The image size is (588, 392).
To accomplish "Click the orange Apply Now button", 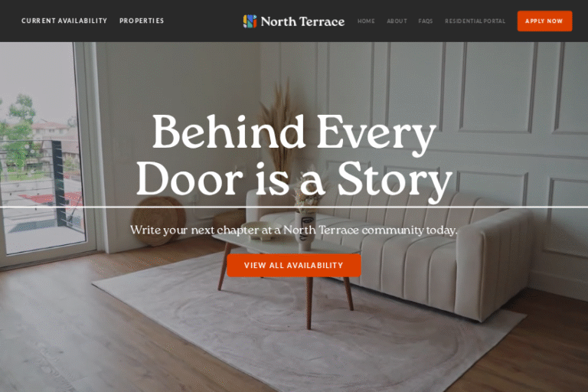I will pyautogui.click(x=544, y=21).
